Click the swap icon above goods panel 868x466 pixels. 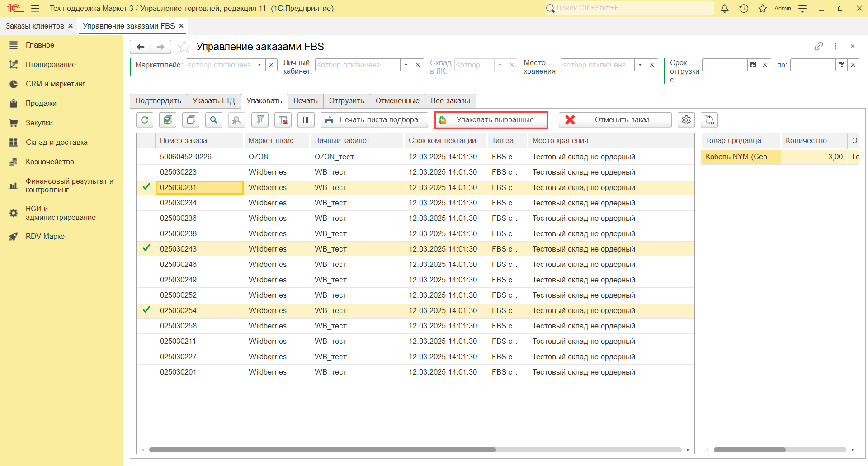709,120
